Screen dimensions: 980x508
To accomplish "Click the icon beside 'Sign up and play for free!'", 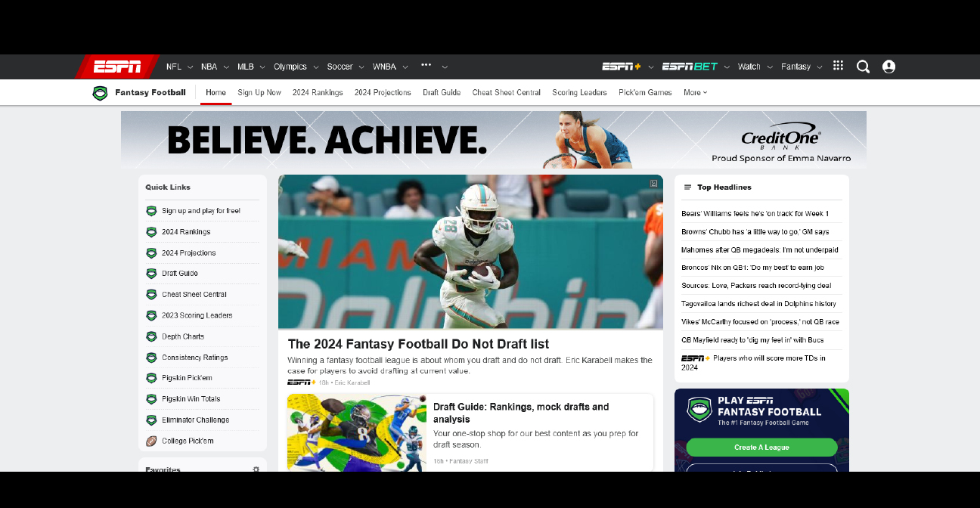I will (x=151, y=211).
